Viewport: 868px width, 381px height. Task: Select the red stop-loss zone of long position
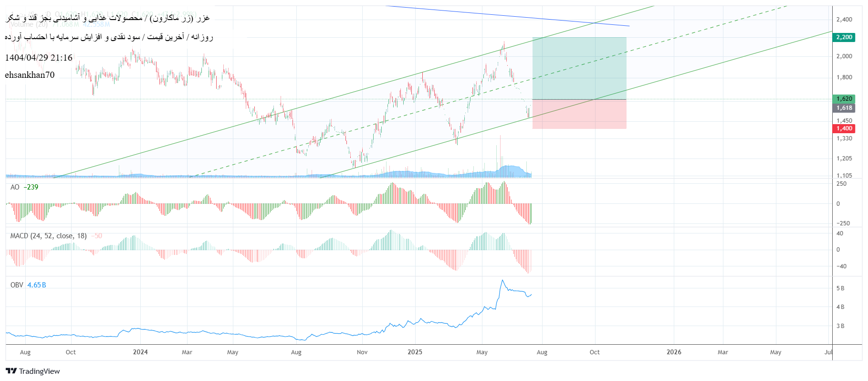coord(579,114)
